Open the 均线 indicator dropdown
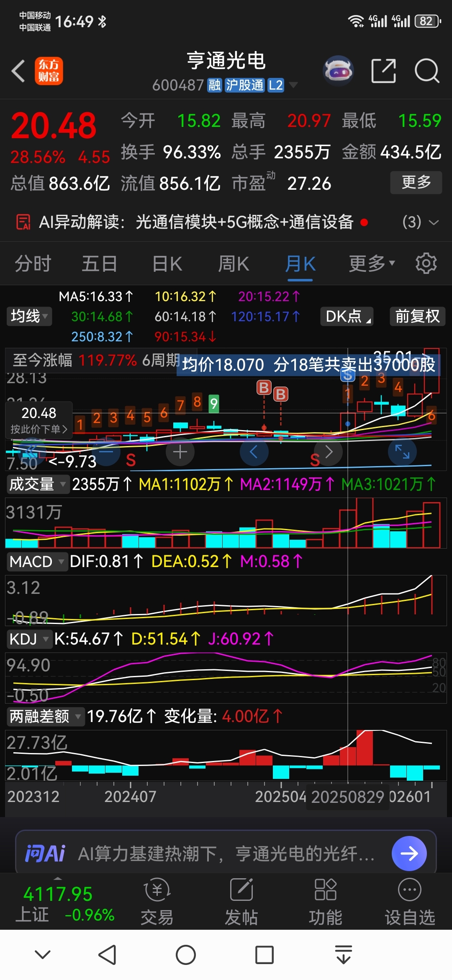The height and width of the screenshot is (980, 452). [29, 316]
